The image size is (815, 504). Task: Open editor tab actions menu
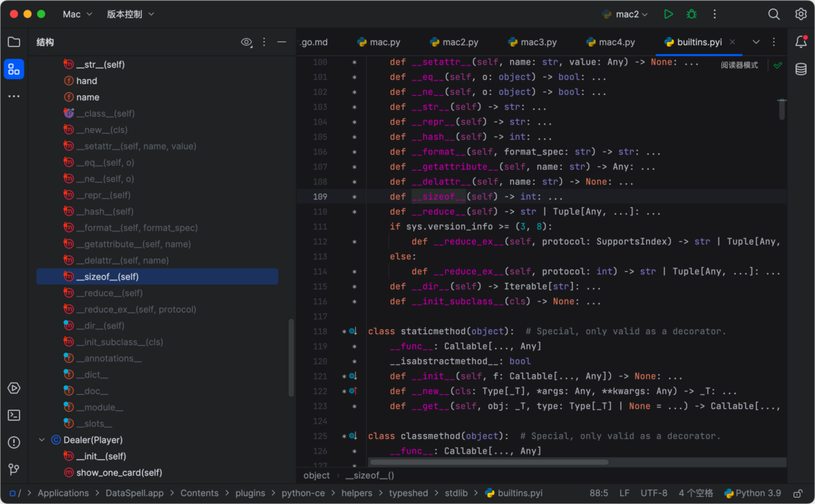[774, 42]
